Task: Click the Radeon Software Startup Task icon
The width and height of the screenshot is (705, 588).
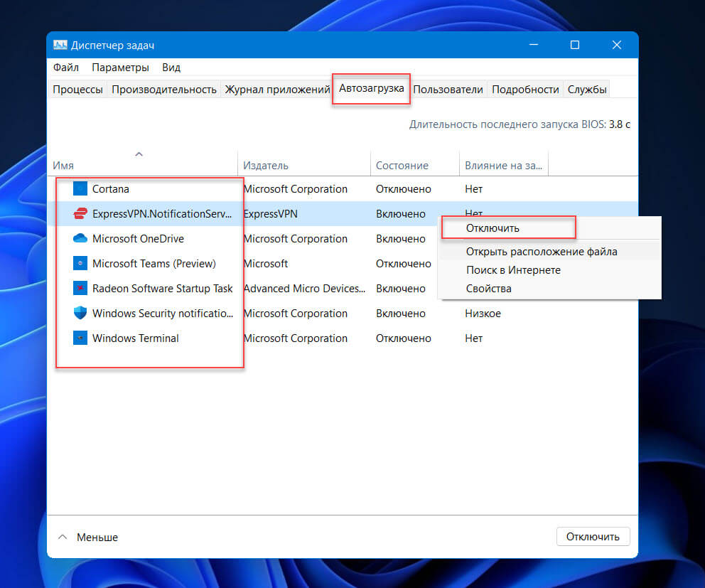Action: pyautogui.click(x=80, y=288)
